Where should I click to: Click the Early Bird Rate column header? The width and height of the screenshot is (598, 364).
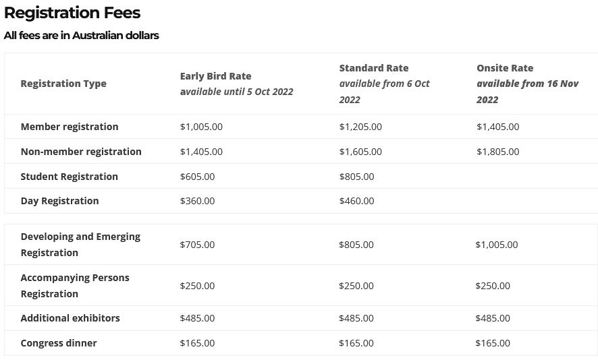click(215, 76)
